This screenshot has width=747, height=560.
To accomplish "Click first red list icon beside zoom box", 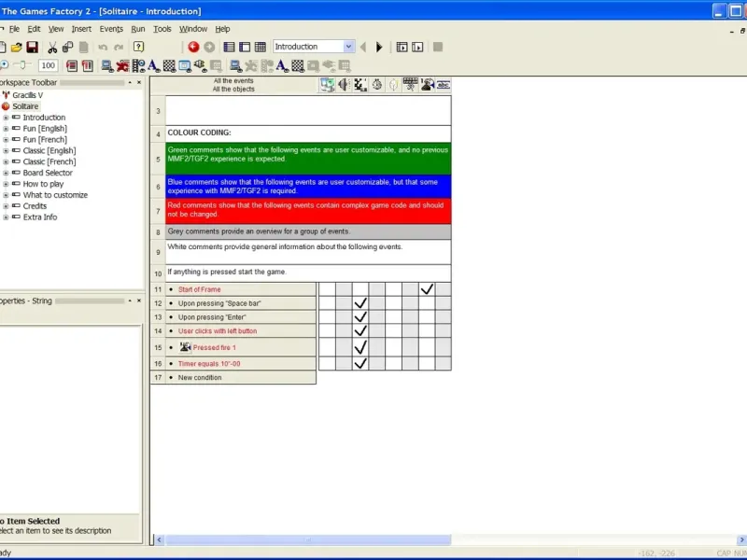I will click(72, 65).
